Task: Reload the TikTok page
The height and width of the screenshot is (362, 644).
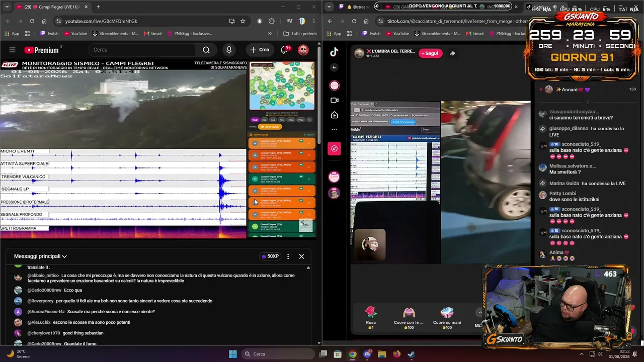Action: [x=354, y=21]
